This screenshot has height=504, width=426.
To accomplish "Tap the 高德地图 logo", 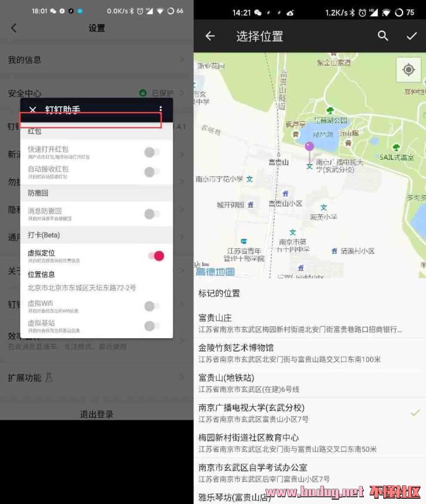I will point(215,272).
